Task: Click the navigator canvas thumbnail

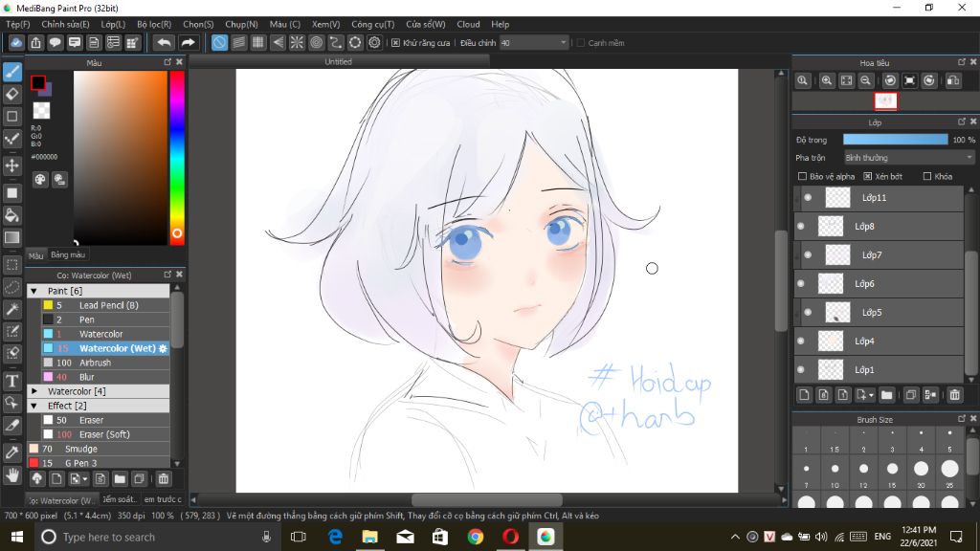Action: tap(885, 100)
